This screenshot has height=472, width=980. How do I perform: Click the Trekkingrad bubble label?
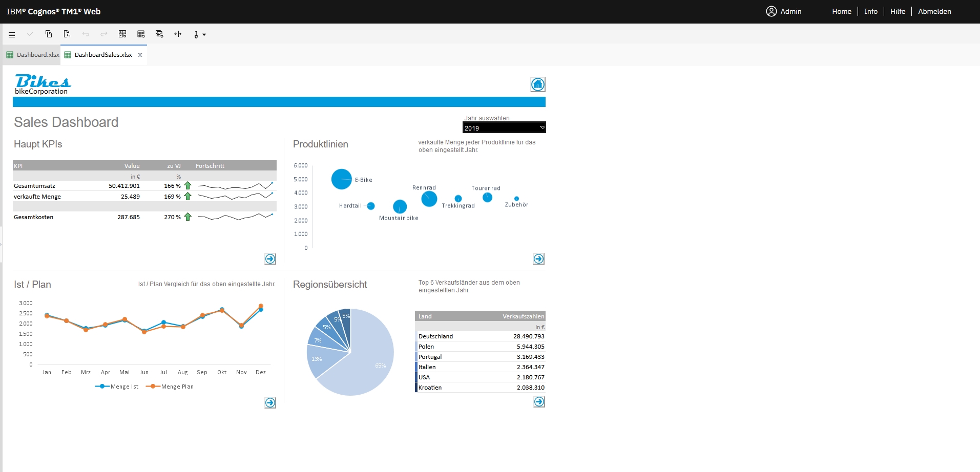click(x=458, y=206)
